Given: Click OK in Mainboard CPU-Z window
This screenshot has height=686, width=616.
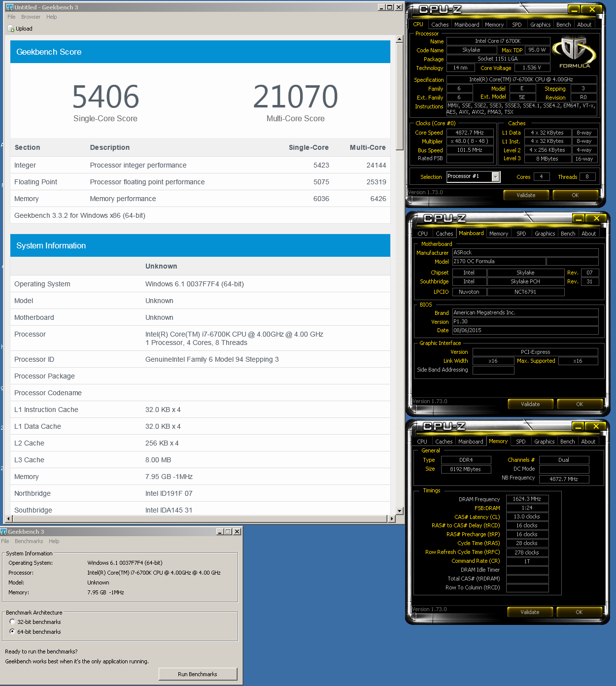Looking at the screenshot, I should coord(580,404).
